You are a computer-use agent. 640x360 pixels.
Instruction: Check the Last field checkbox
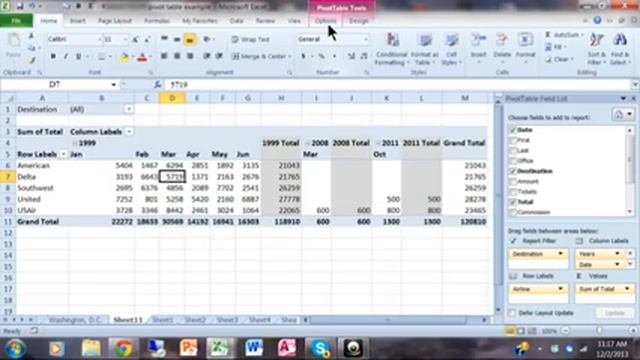(513, 150)
